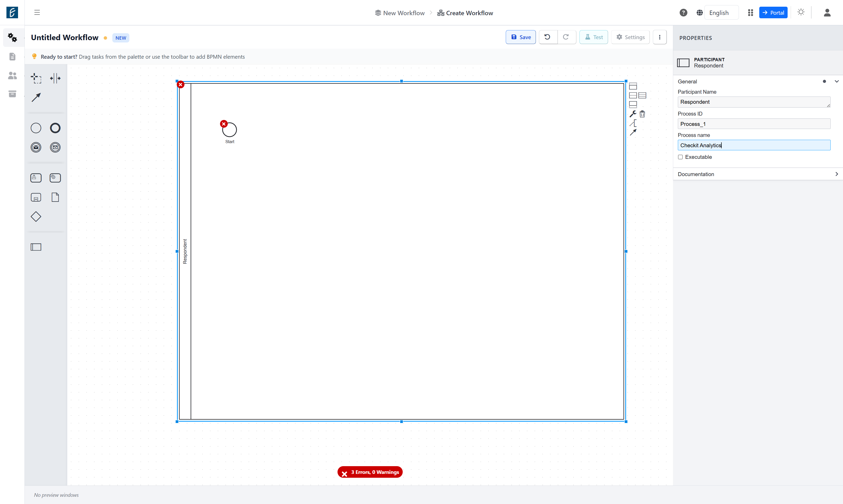The image size is (843, 504).
Task: Create a service task from the palette
Action: [55, 178]
